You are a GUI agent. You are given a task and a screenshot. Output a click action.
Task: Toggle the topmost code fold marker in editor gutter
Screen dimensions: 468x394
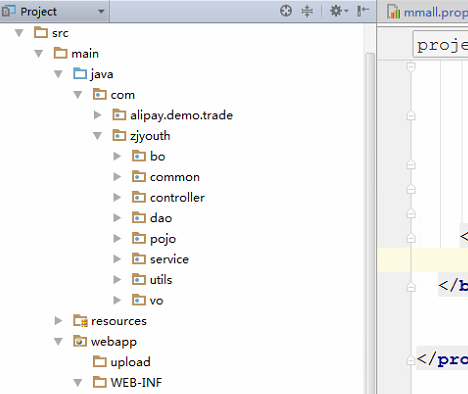(411, 67)
